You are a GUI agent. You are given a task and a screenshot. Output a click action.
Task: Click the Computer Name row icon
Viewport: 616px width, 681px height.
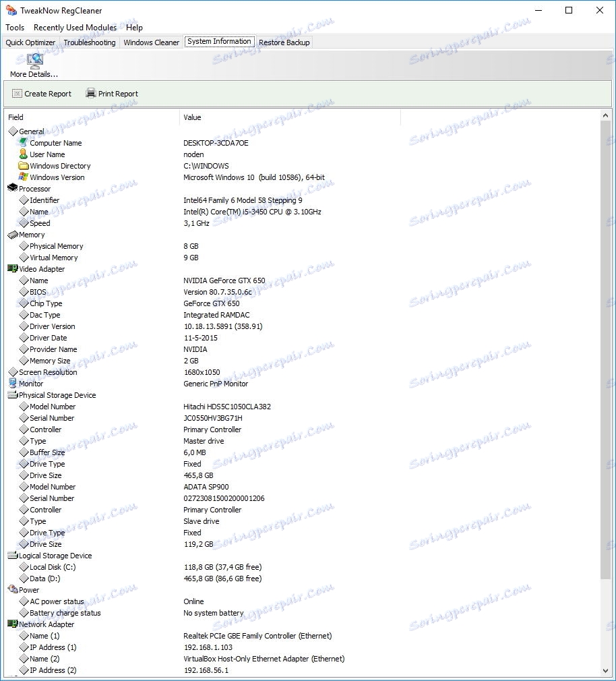(x=24, y=142)
